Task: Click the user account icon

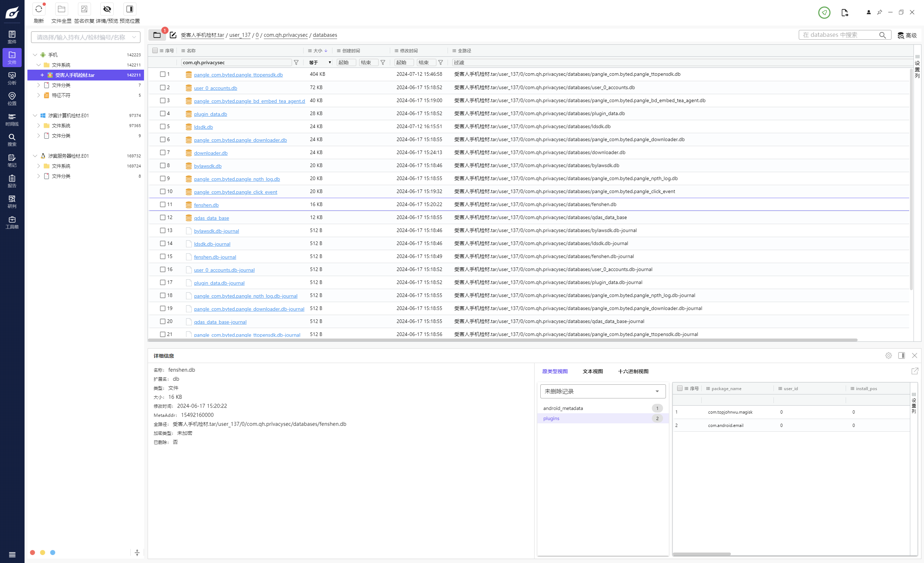Action: click(x=868, y=12)
